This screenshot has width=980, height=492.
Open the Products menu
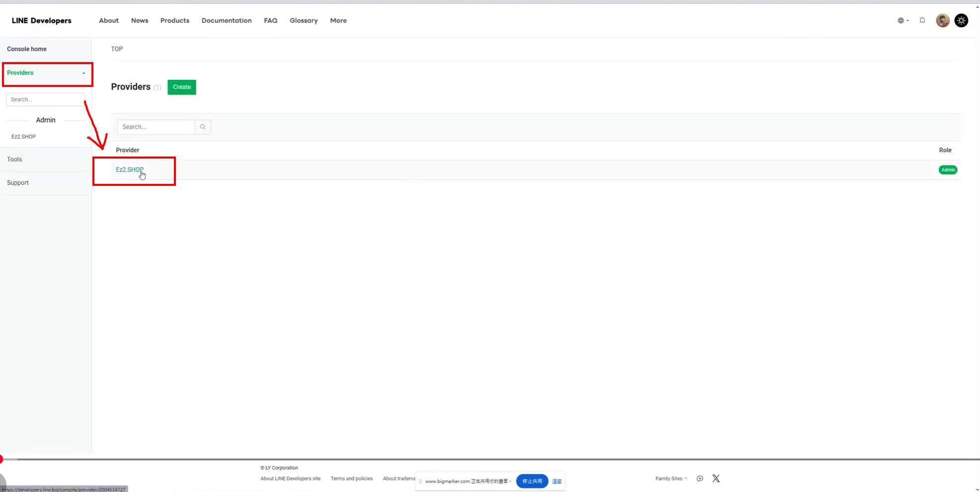[175, 20]
